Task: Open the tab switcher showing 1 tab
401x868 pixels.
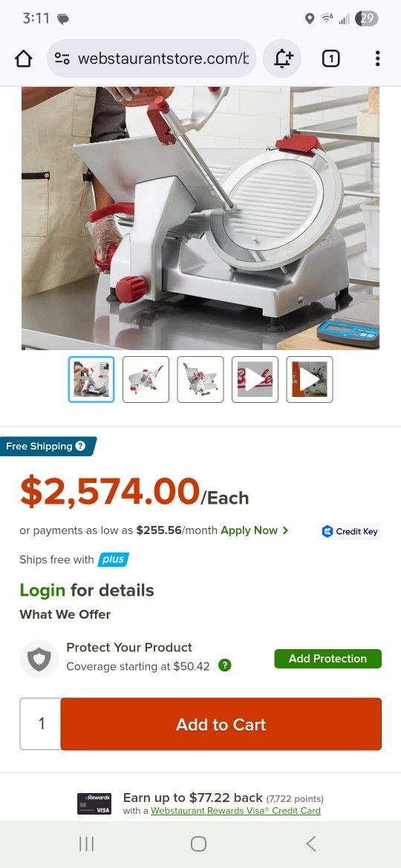Action: tap(330, 59)
